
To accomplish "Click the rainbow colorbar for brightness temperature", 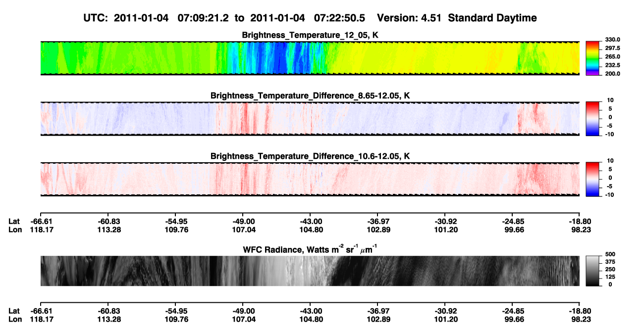I will (x=592, y=58).
